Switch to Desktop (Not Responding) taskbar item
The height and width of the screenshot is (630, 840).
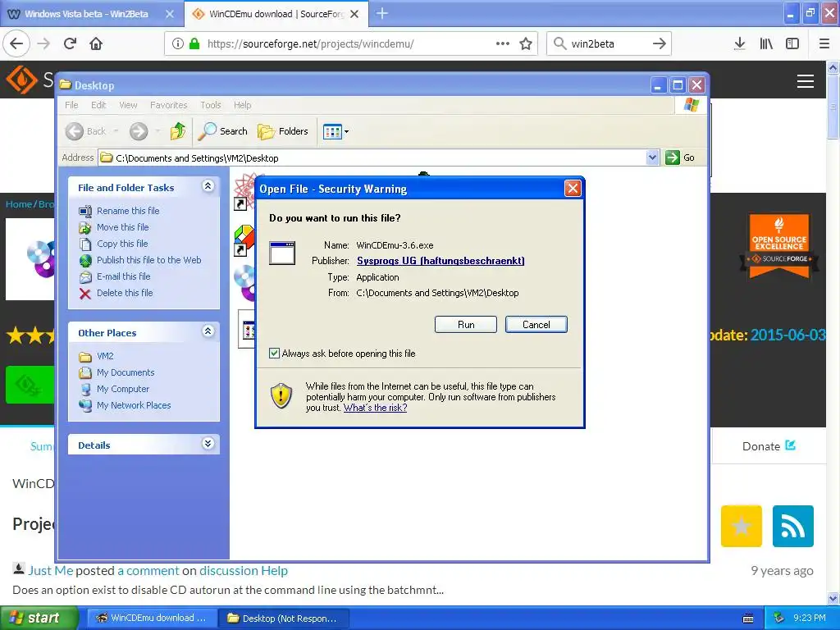283,619
